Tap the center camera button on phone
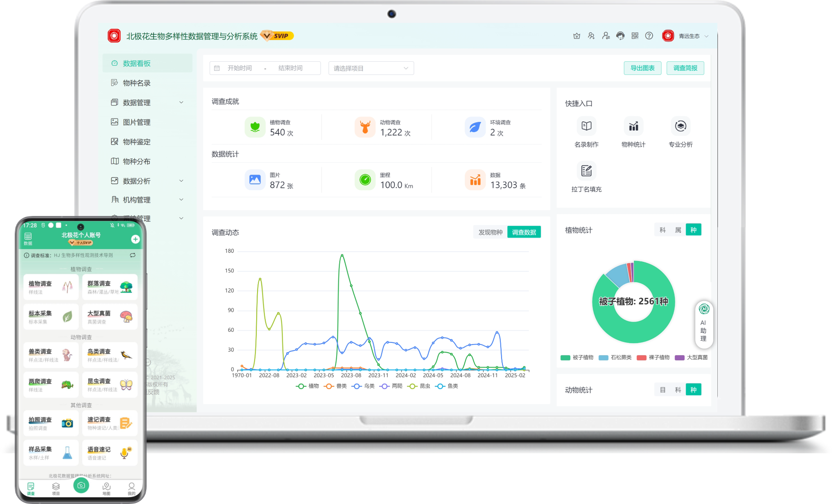The width and height of the screenshot is (832, 504). (x=81, y=485)
